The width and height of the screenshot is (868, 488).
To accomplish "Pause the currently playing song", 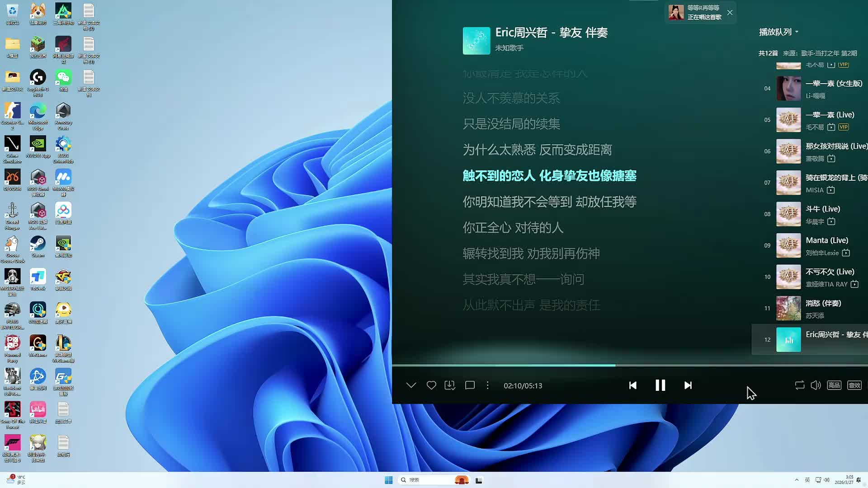I will [660, 385].
